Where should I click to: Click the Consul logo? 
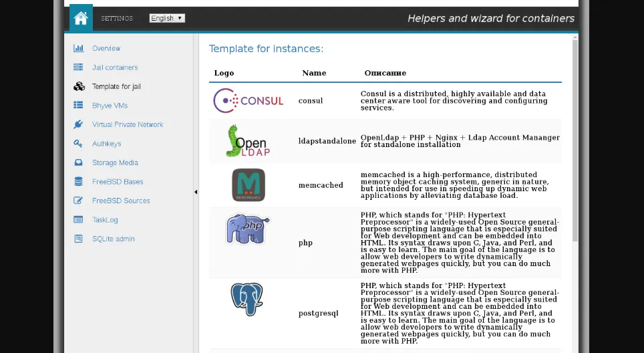pos(248,101)
